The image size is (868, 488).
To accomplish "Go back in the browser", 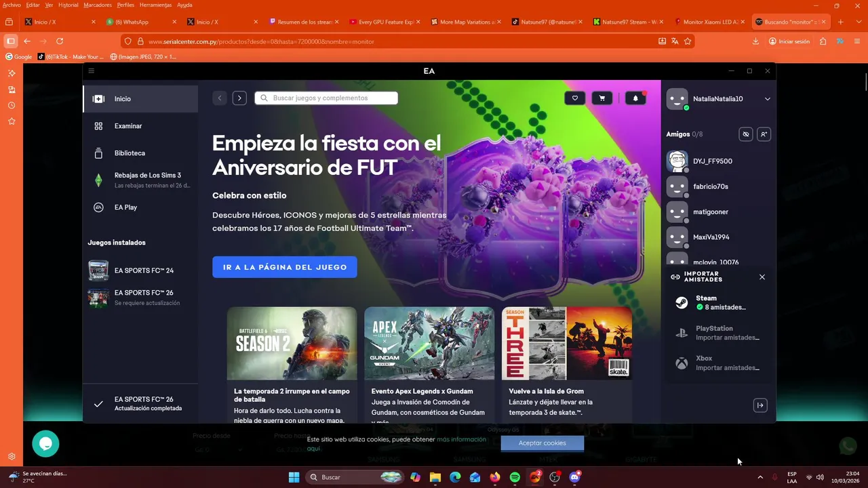I will click(x=27, y=41).
